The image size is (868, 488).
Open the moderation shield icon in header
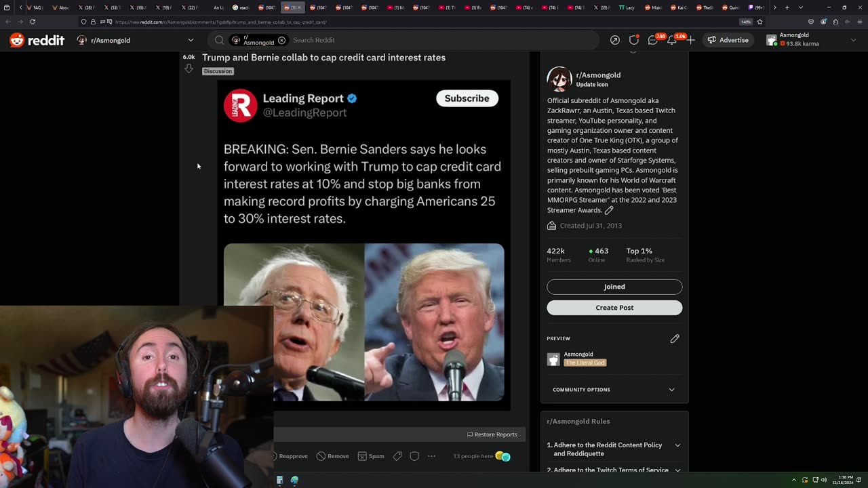[x=634, y=40]
